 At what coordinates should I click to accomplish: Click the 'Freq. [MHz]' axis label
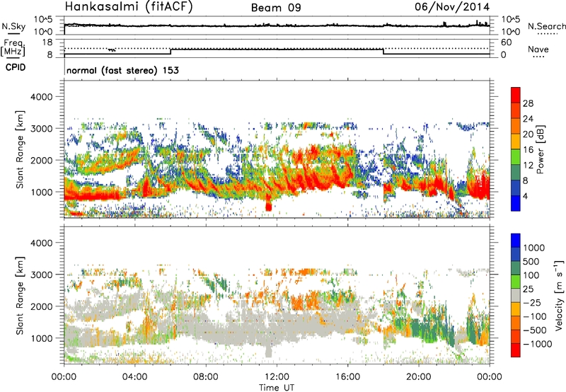point(13,47)
